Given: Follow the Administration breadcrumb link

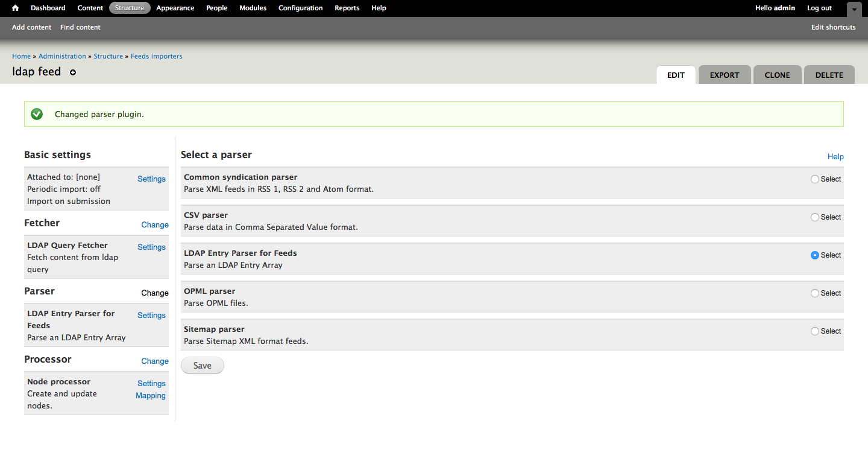Looking at the screenshot, I should (62, 56).
